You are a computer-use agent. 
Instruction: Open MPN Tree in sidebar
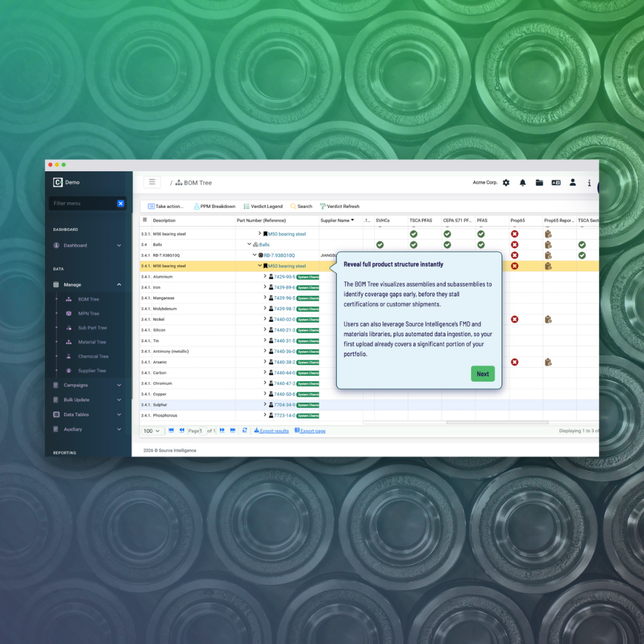88,314
